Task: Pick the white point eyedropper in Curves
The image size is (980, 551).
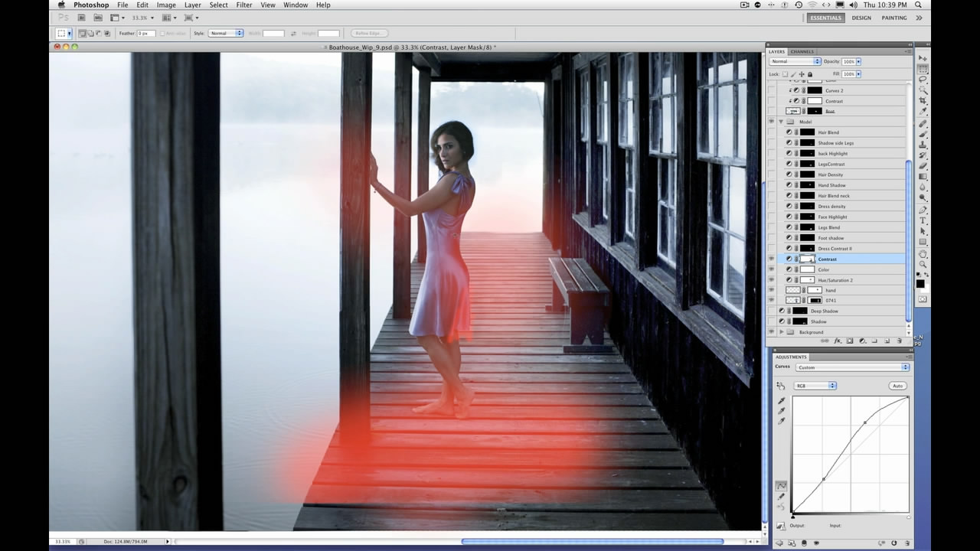Action: [x=782, y=422]
